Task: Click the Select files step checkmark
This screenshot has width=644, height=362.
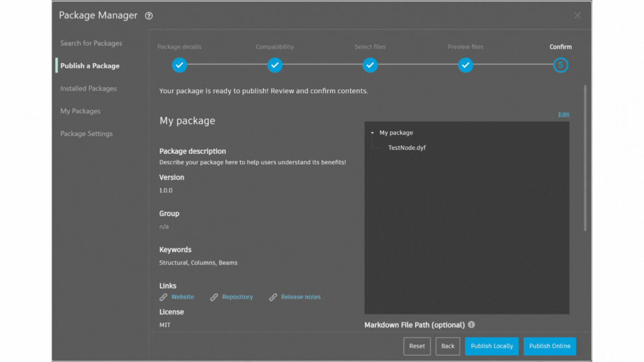Action: coord(370,65)
